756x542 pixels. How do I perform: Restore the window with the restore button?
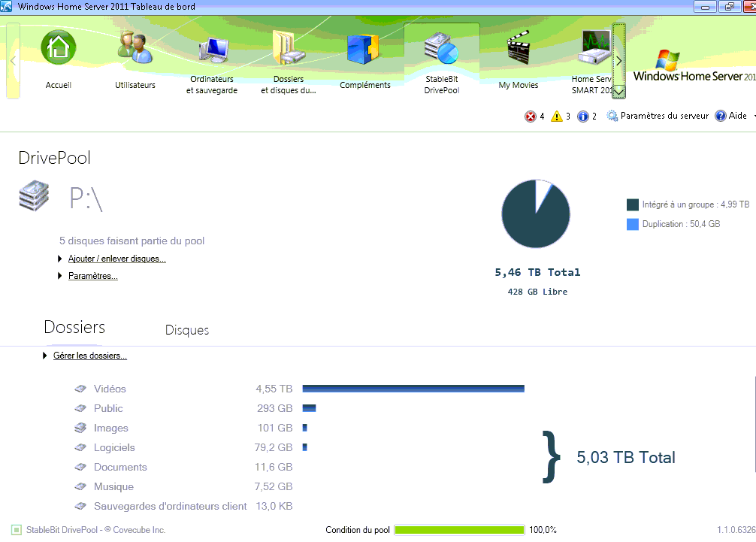click(x=730, y=7)
